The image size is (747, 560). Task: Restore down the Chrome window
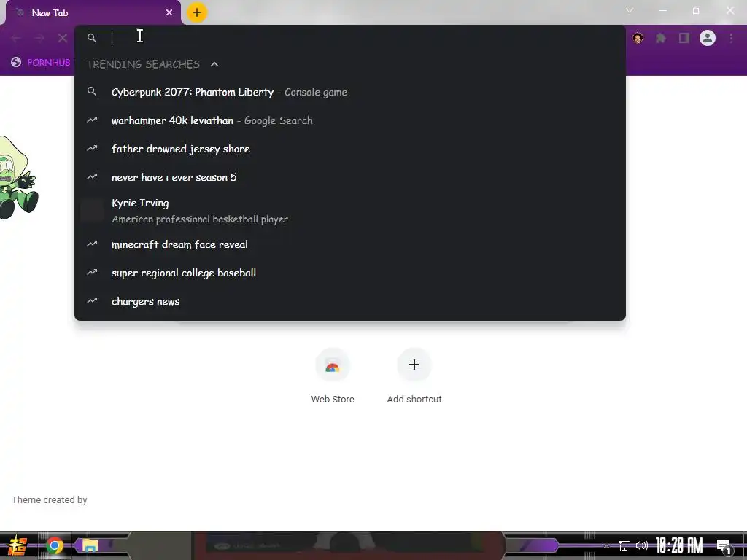697,10
